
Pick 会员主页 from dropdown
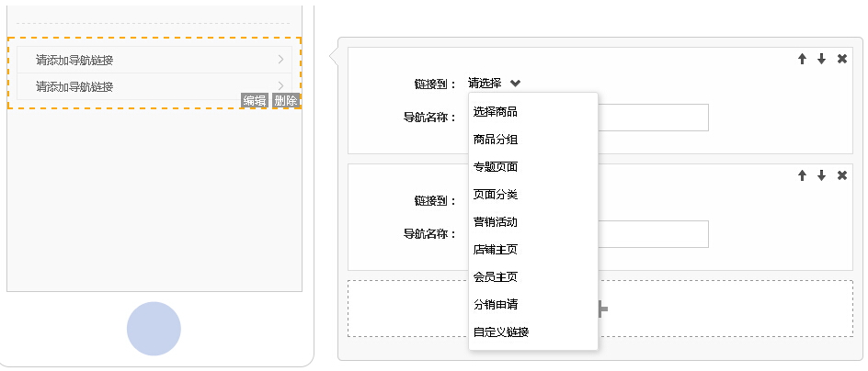pos(496,276)
